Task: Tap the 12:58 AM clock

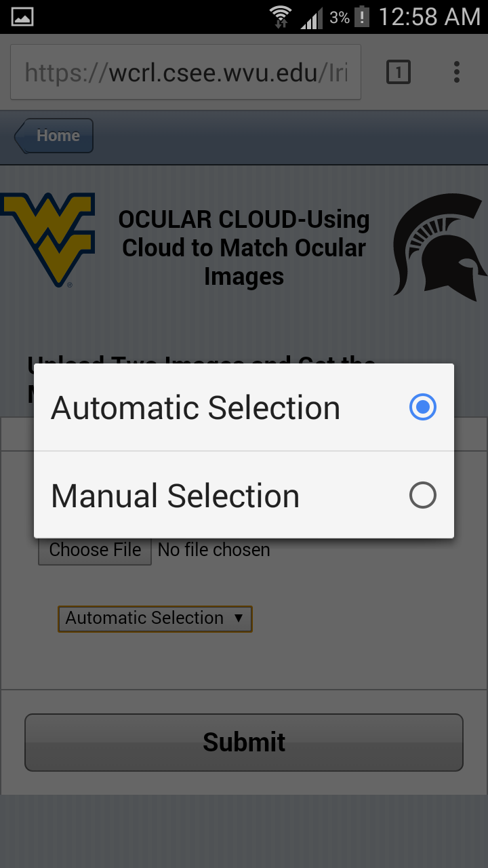Action: (429, 16)
